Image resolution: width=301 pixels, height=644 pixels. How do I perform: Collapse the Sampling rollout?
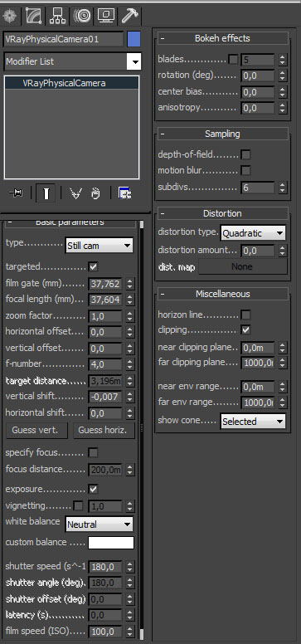point(222,134)
